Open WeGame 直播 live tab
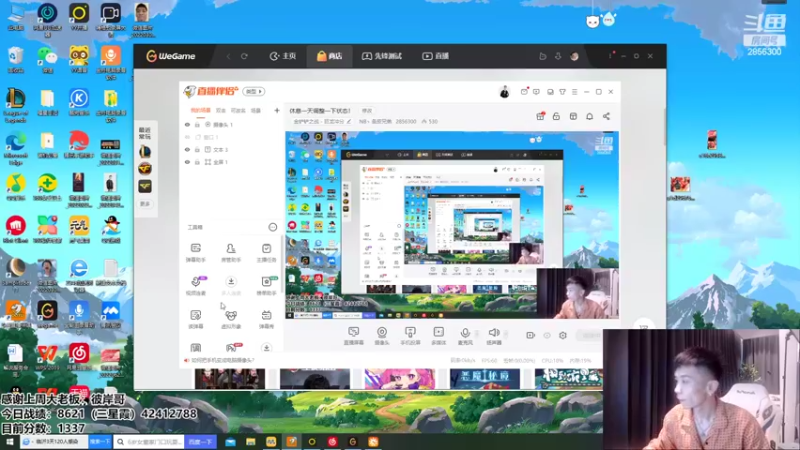 click(435, 56)
